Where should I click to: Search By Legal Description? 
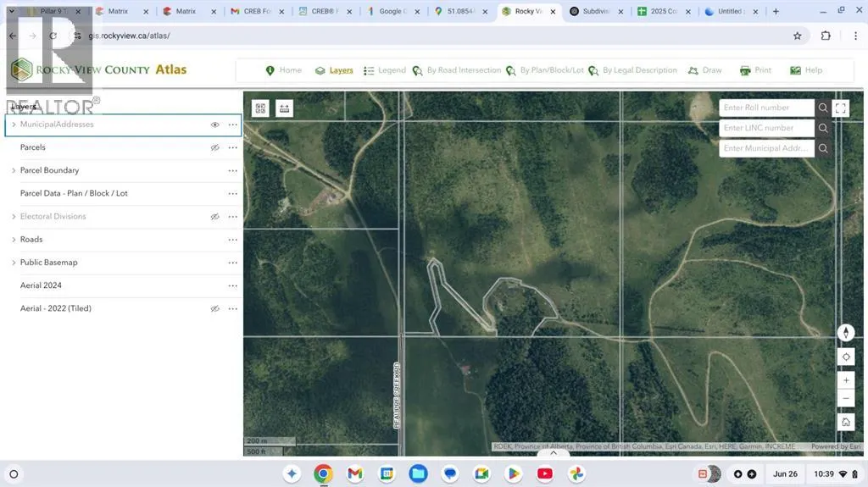(x=632, y=70)
